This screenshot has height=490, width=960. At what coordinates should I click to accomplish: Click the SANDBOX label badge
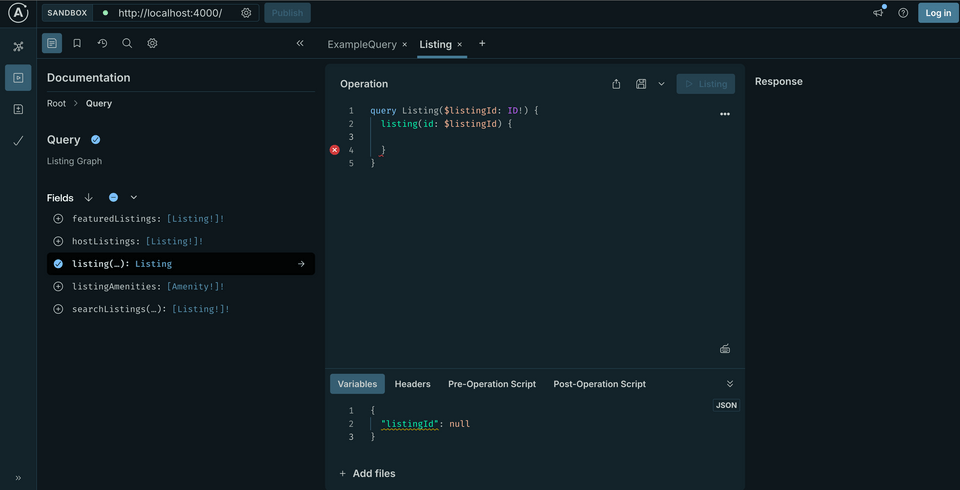pos(67,13)
